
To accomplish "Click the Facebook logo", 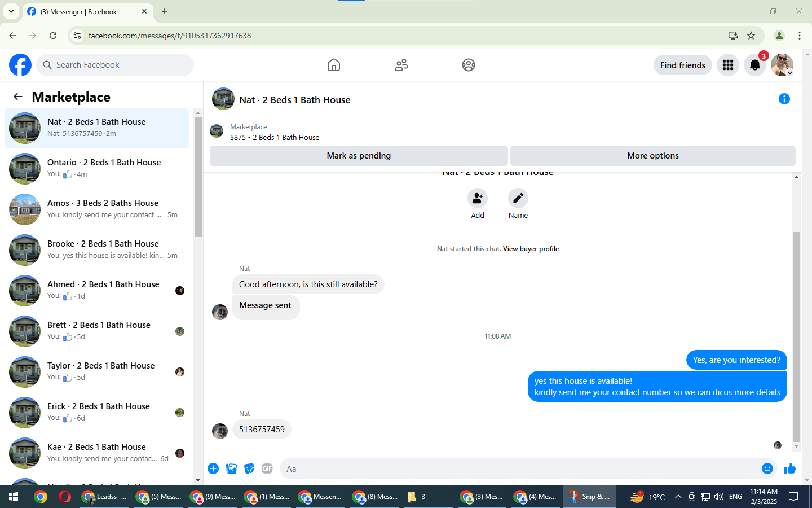I will tap(20, 65).
